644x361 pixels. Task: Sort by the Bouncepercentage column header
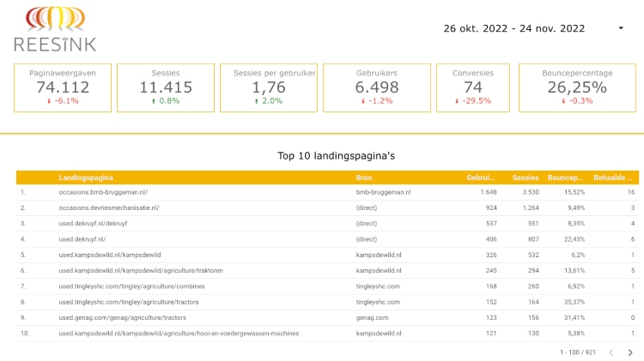pyautogui.click(x=566, y=177)
